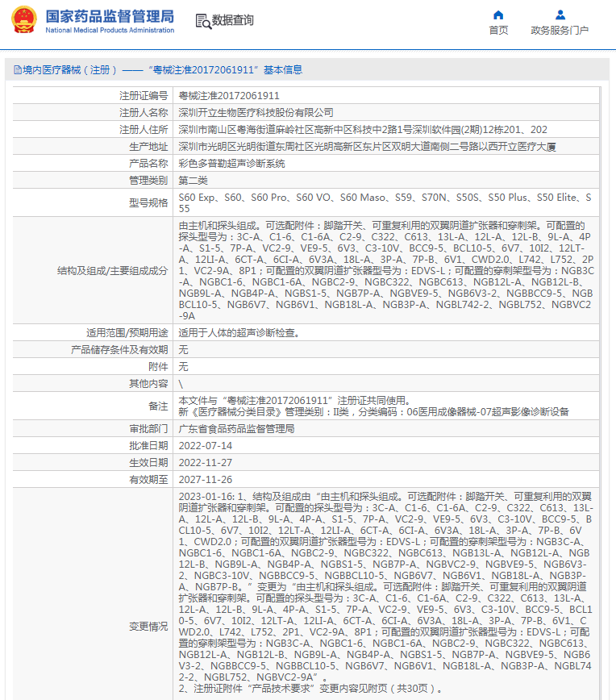Viewport: 616px width, 700px height.
Task: Select the structure text starting 由主机和探头组成
Action: [386, 270]
